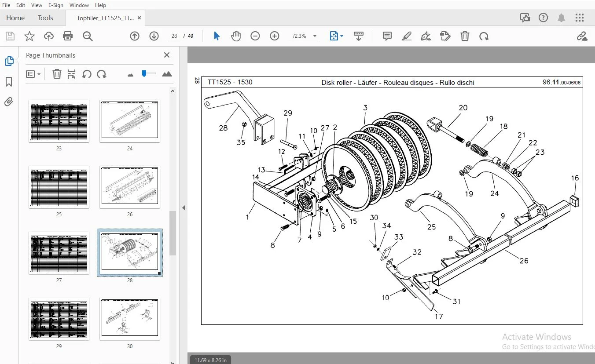Select page 26 thumbnail
Viewport: 595px width, 364px height.
pyautogui.click(x=130, y=187)
